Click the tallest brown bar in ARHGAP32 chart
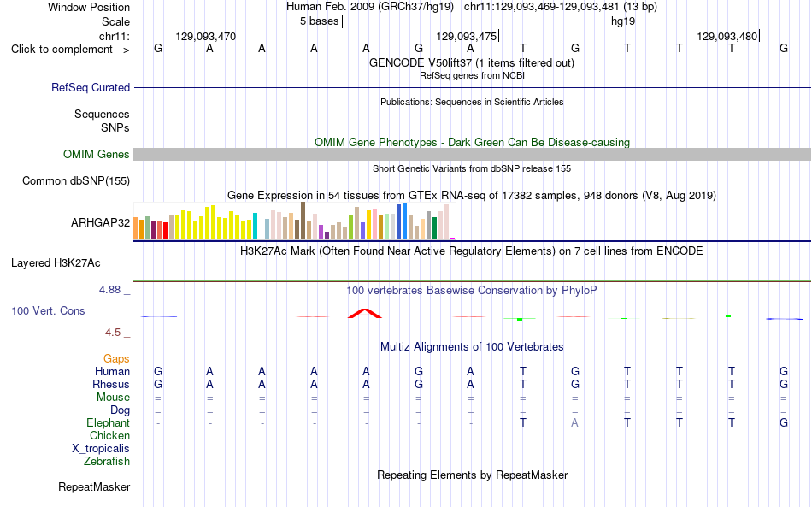The height and width of the screenshot is (507, 812). pos(303,221)
